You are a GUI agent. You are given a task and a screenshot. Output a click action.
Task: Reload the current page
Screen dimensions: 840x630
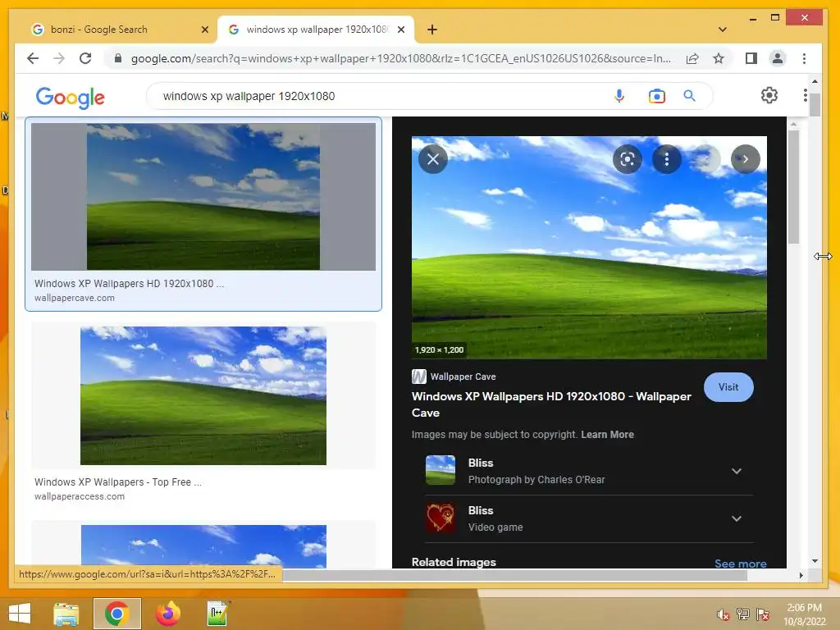pyautogui.click(x=85, y=58)
